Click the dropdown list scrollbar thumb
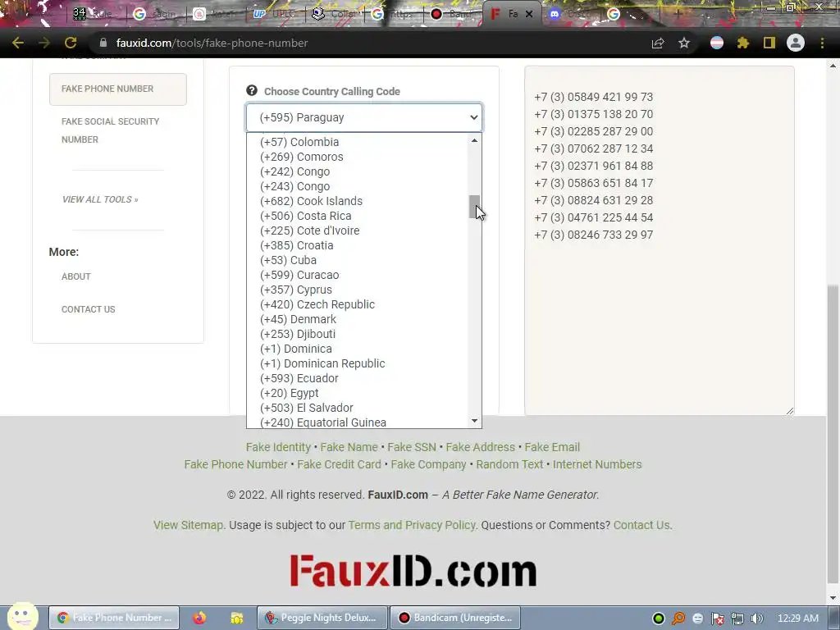840x630 pixels. pos(474,207)
